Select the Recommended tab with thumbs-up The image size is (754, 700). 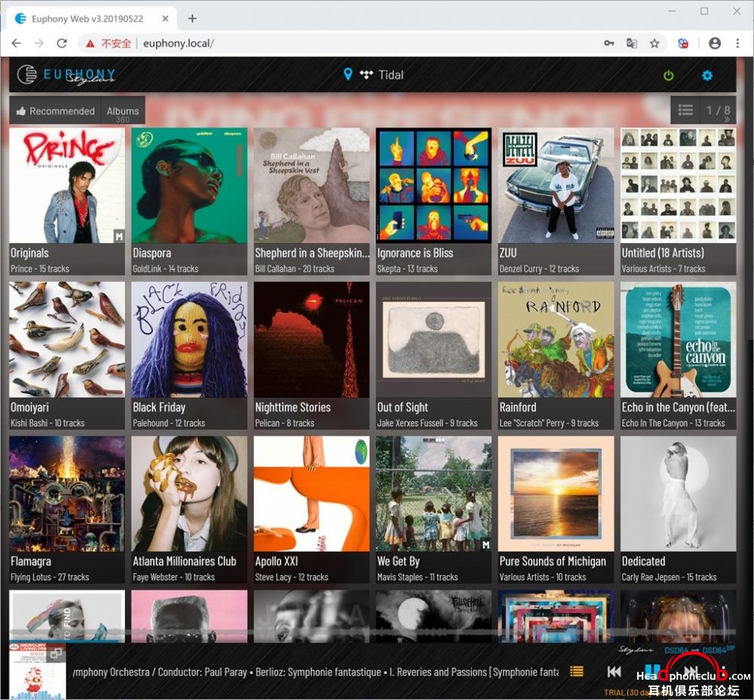click(x=55, y=111)
